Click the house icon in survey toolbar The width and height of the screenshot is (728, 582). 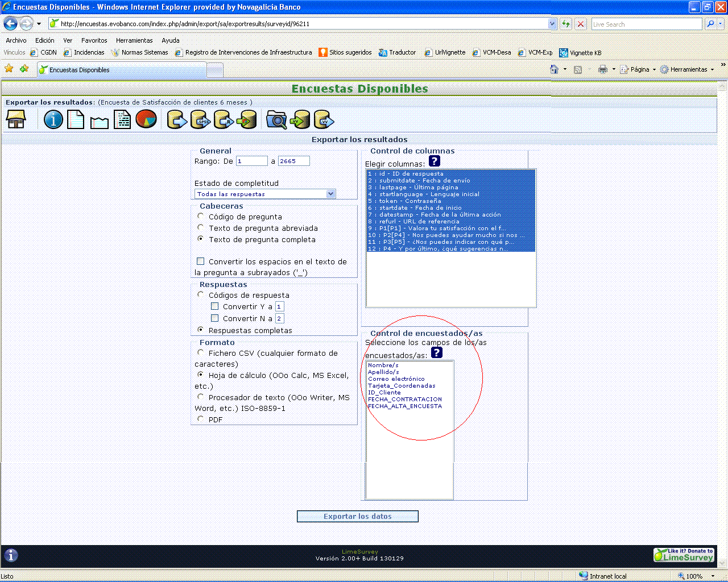tap(16, 119)
